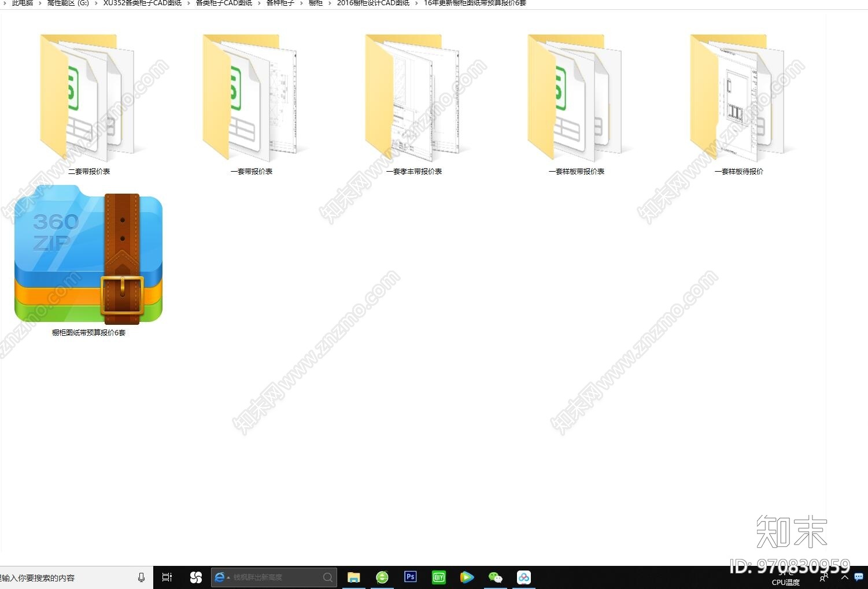
Task: Open Task View from the taskbar
Action: click(167, 577)
